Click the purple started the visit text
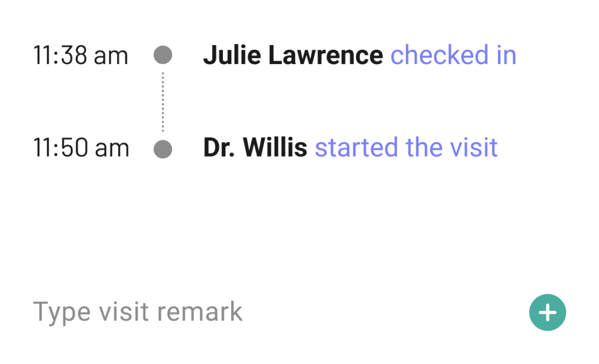The height and width of the screenshot is (364, 599). pyautogui.click(x=405, y=148)
